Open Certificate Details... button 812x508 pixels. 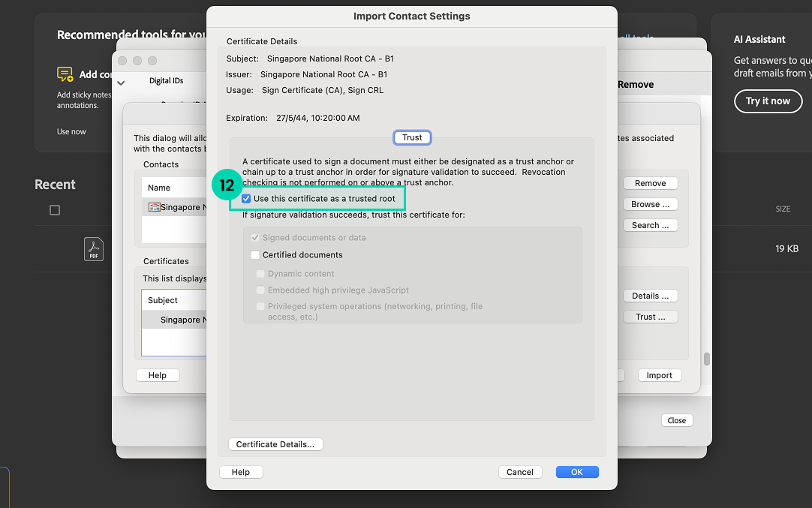275,444
